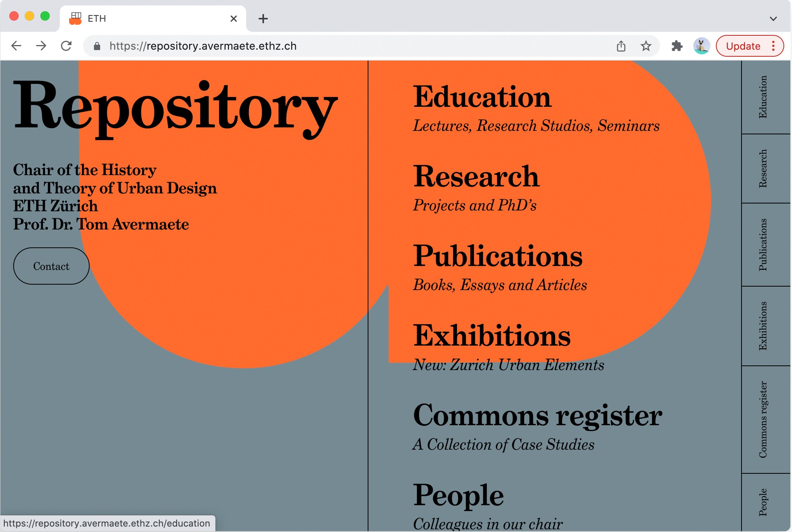The image size is (792, 532).
Task: Open the Education heading link
Action: 482,97
